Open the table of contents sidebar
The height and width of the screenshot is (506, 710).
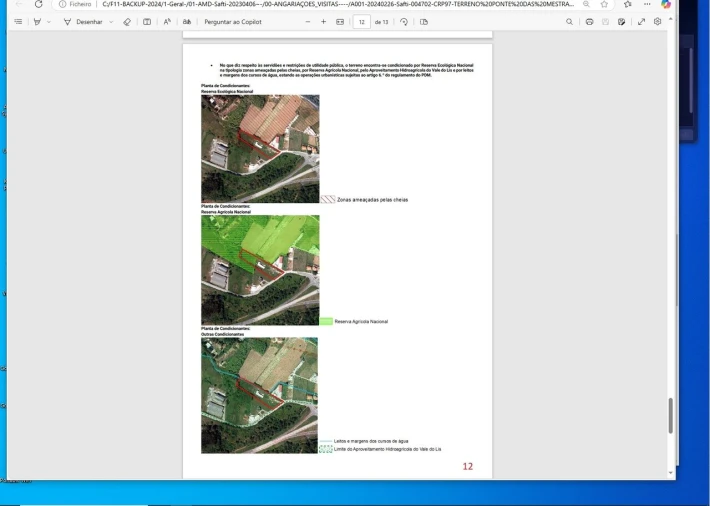18,22
